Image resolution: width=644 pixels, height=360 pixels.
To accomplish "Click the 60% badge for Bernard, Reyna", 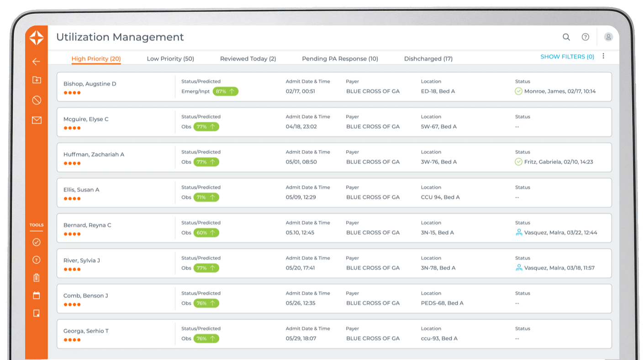I will click(x=206, y=233).
